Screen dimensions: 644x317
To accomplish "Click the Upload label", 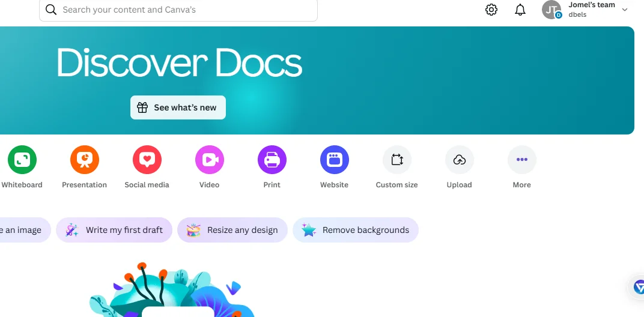I will (x=459, y=185).
